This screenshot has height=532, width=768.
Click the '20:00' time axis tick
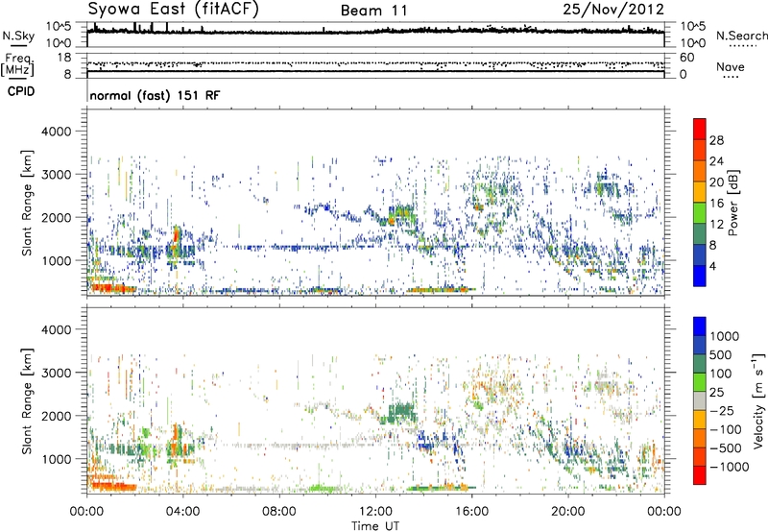tap(567, 512)
